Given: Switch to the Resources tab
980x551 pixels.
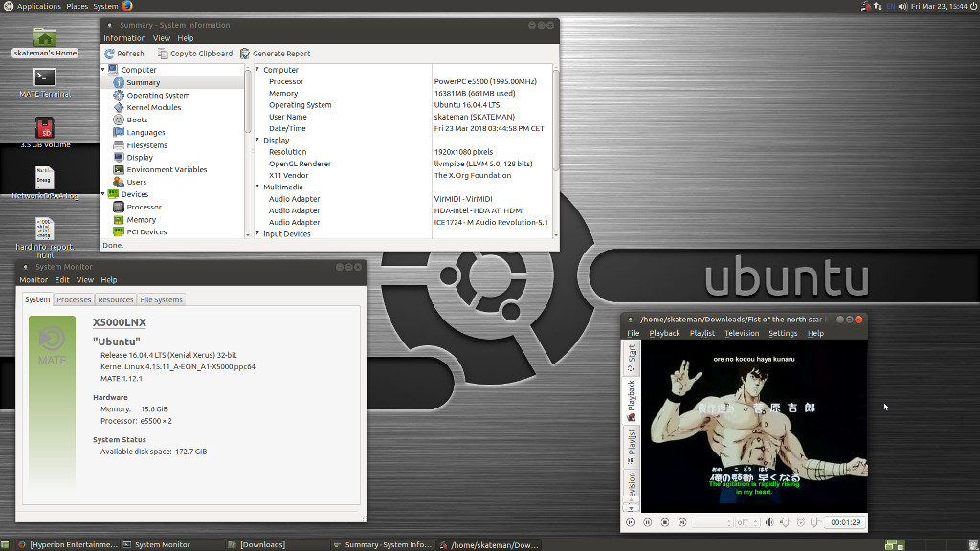Looking at the screenshot, I should [x=116, y=299].
